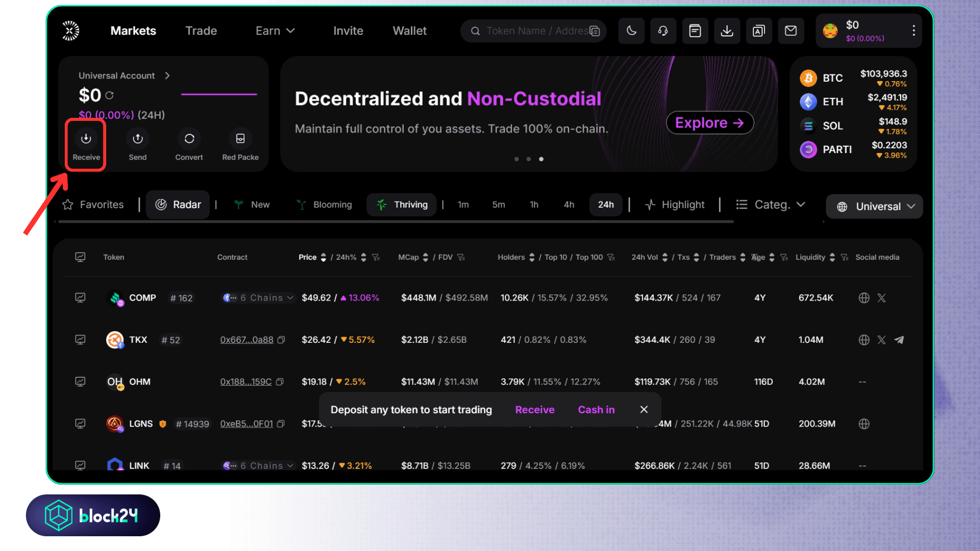The width and height of the screenshot is (980, 551).
Task: Copy the TKX contract address
Action: (281, 340)
